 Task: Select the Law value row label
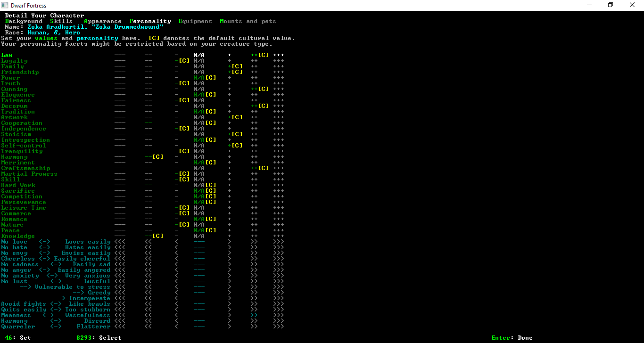(7, 55)
